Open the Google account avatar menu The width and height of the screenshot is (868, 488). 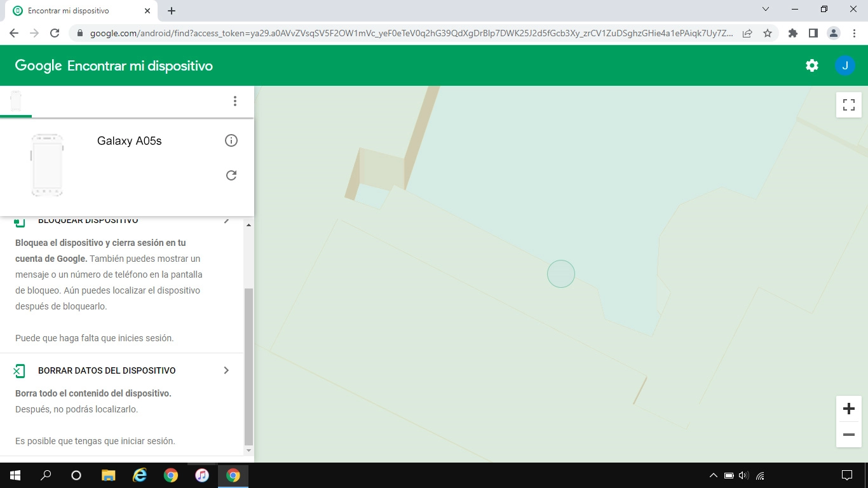pos(845,65)
